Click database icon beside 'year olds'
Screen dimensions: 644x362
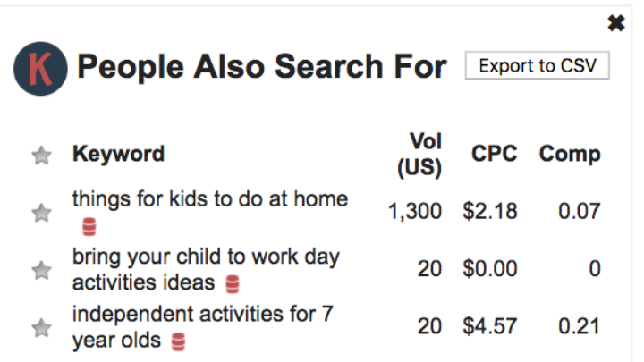pos(178,341)
